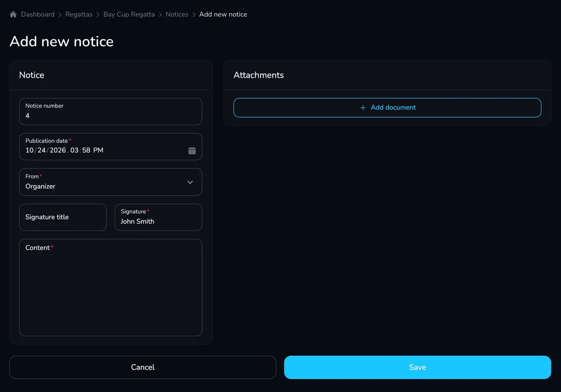Return to Notices breadcrumb
The width and height of the screenshot is (561, 392).
click(x=177, y=14)
